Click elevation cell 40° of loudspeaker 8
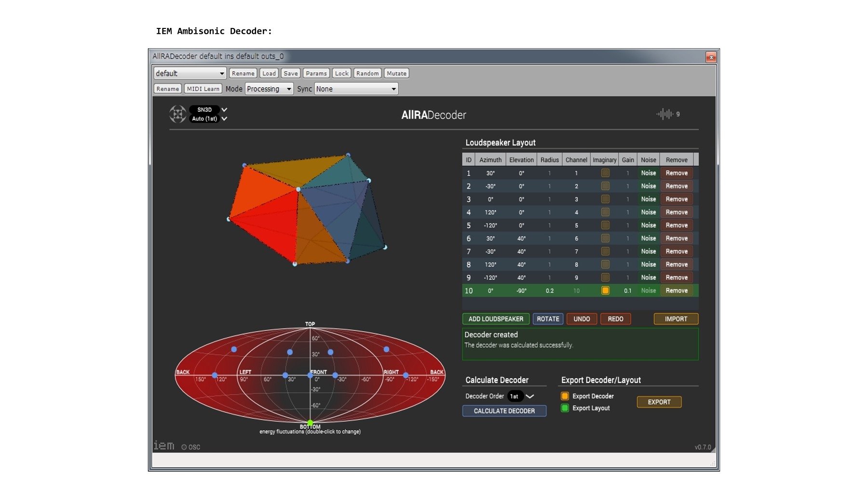The width and height of the screenshot is (868, 488). click(x=521, y=264)
